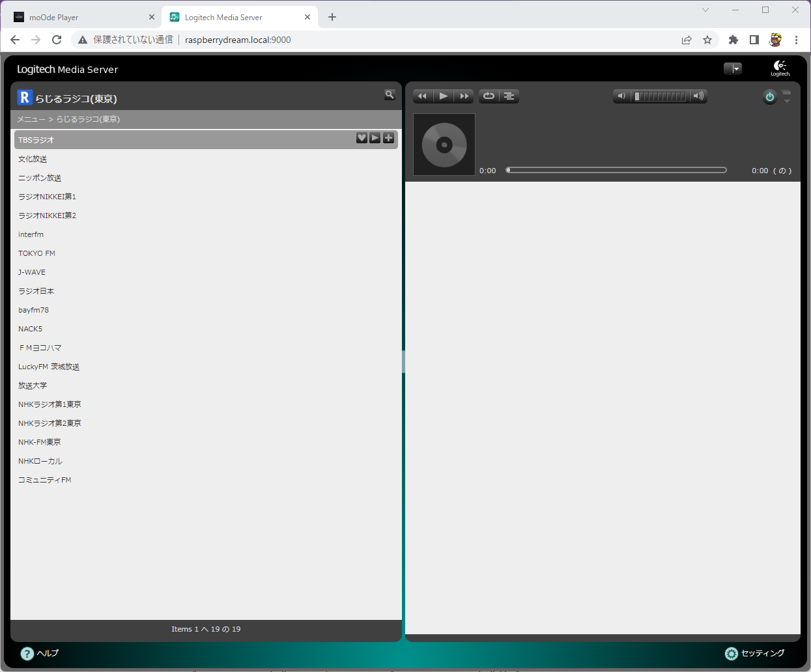Select TBSラジオ station row

coord(206,139)
